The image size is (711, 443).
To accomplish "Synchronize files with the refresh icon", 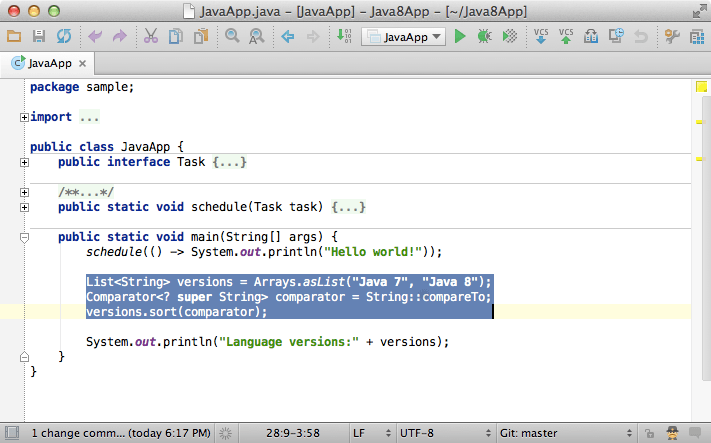I will [63, 36].
